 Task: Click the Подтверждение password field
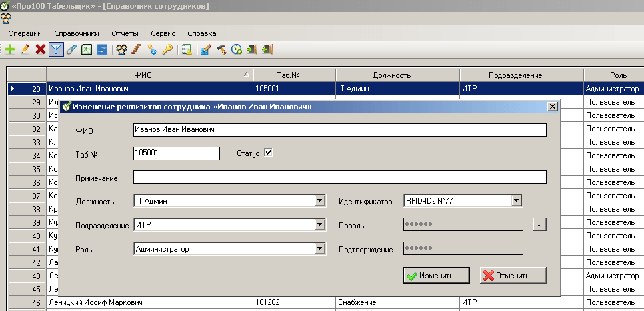[463, 248]
